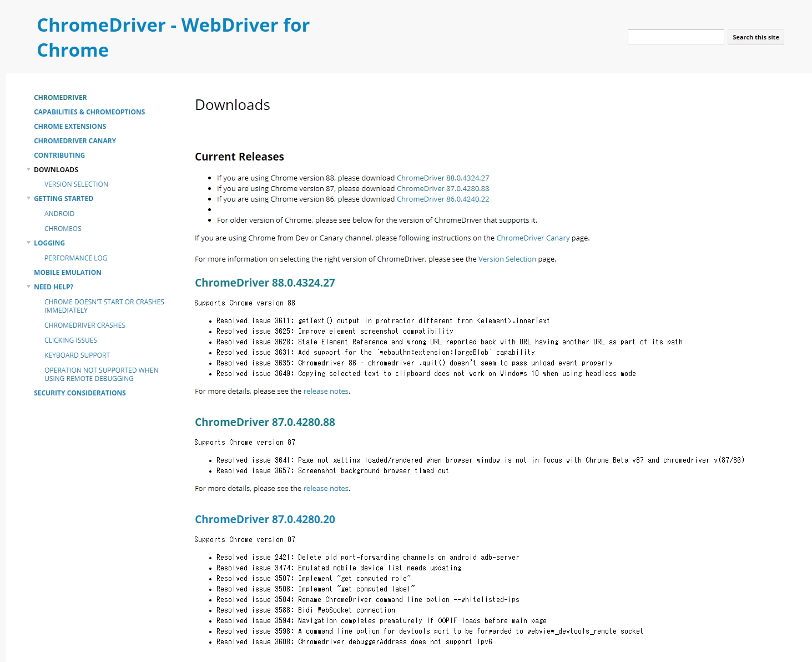This screenshot has width=812, height=662.
Task: Focus the site search input field
Action: pyautogui.click(x=675, y=37)
